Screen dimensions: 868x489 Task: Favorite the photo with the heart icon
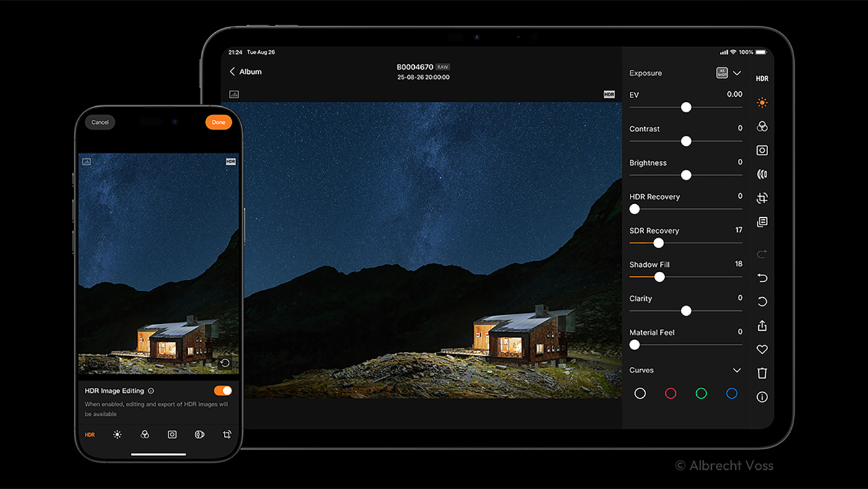pyautogui.click(x=762, y=349)
